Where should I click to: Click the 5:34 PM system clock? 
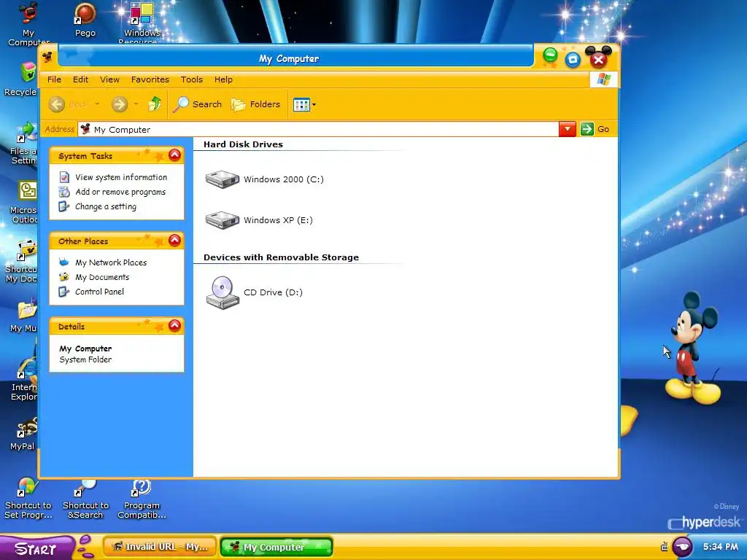tap(721, 547)
